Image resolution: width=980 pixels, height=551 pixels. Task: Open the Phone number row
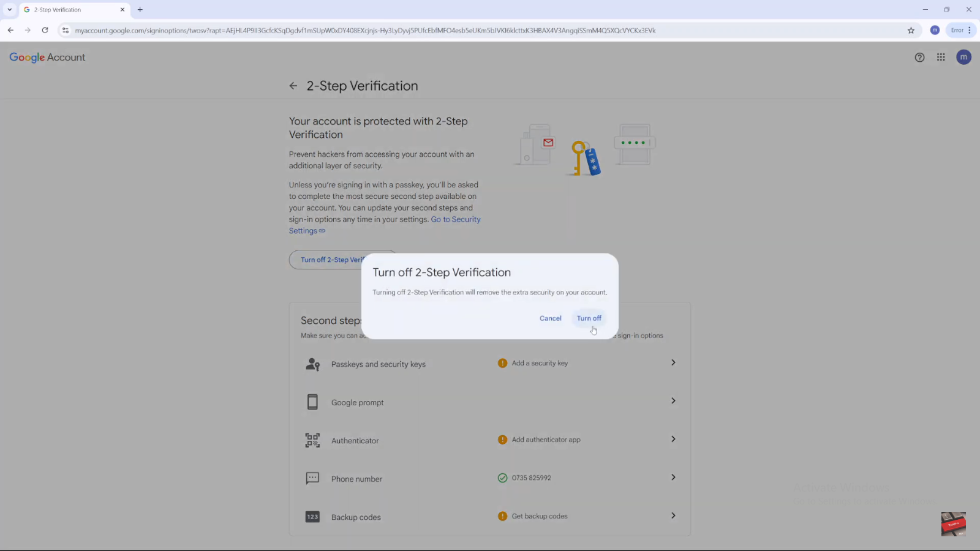point(490,478)
